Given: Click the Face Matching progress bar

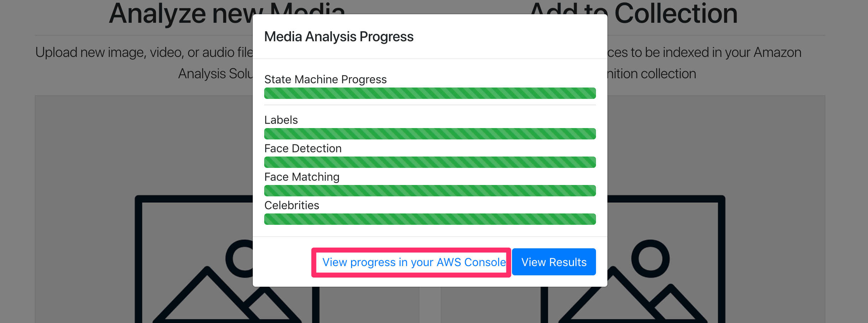Looking at the screenshot, I should pos(430,191).
